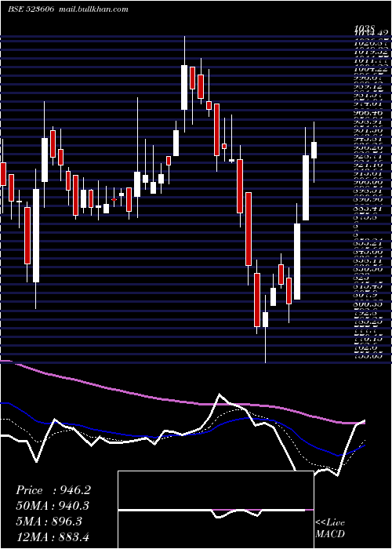Click the 1004.22 price axis label

[x=369, y=67]
